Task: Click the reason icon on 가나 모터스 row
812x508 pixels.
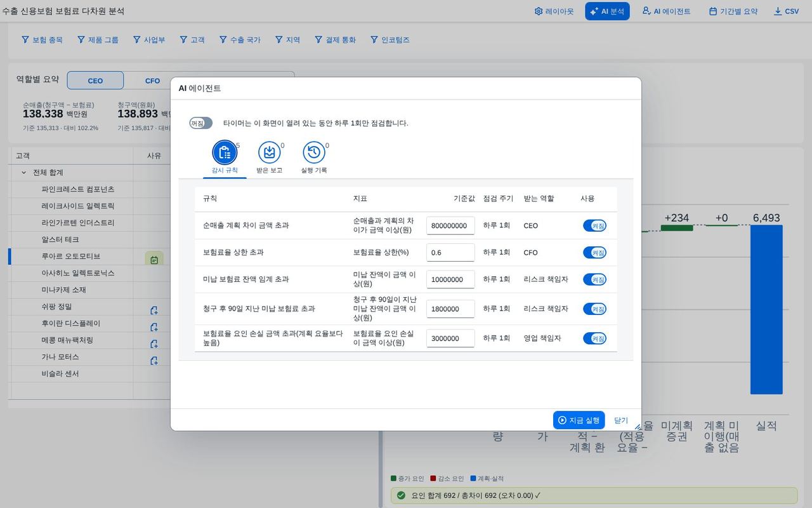Action: (154, 361)
